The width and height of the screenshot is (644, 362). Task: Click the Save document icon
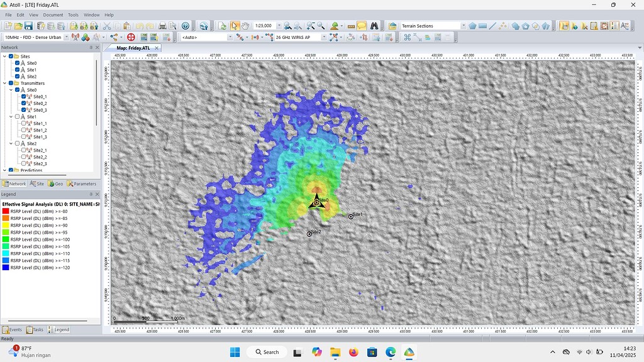click(x=28, y=26)
